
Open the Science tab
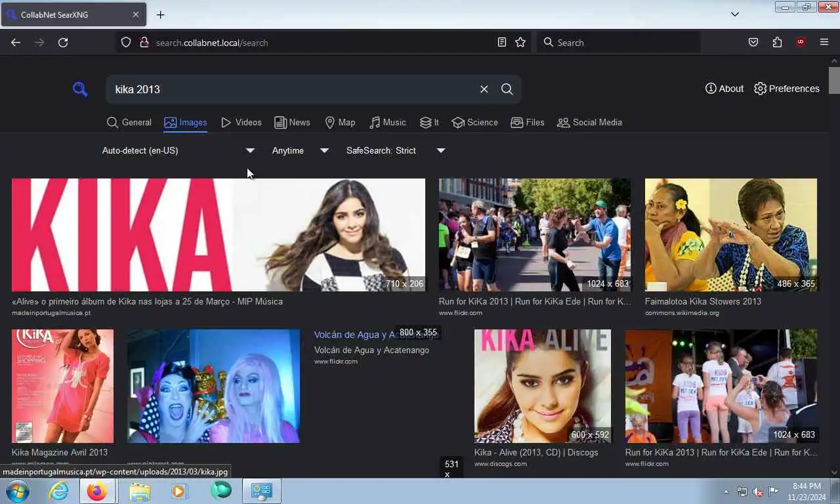pyautogui.click(x=474, y=122)
